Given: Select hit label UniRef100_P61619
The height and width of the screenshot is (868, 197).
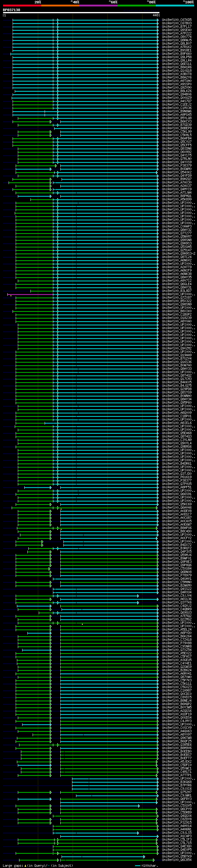Looking at the screenshot, I should coord(177,477).
